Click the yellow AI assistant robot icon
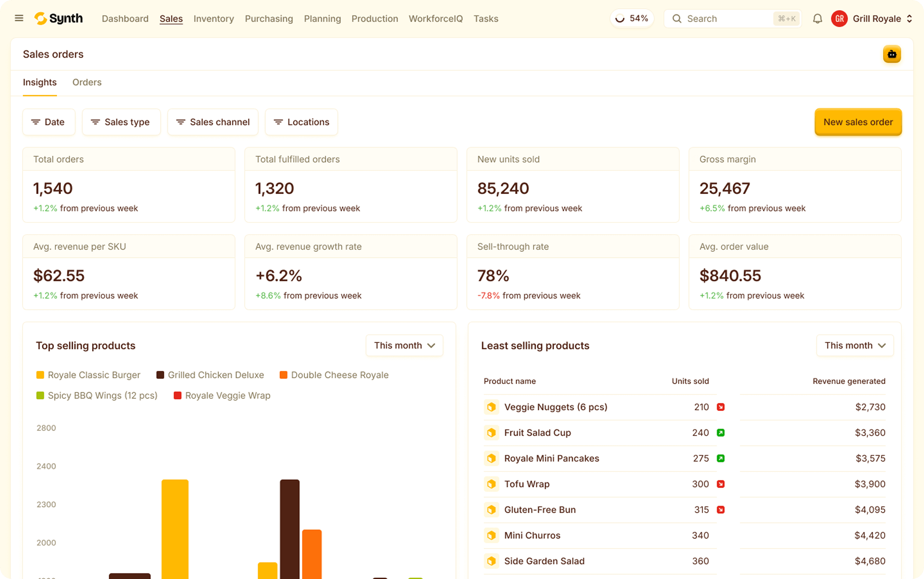924x579 pixels. click(x=891, y=54)
